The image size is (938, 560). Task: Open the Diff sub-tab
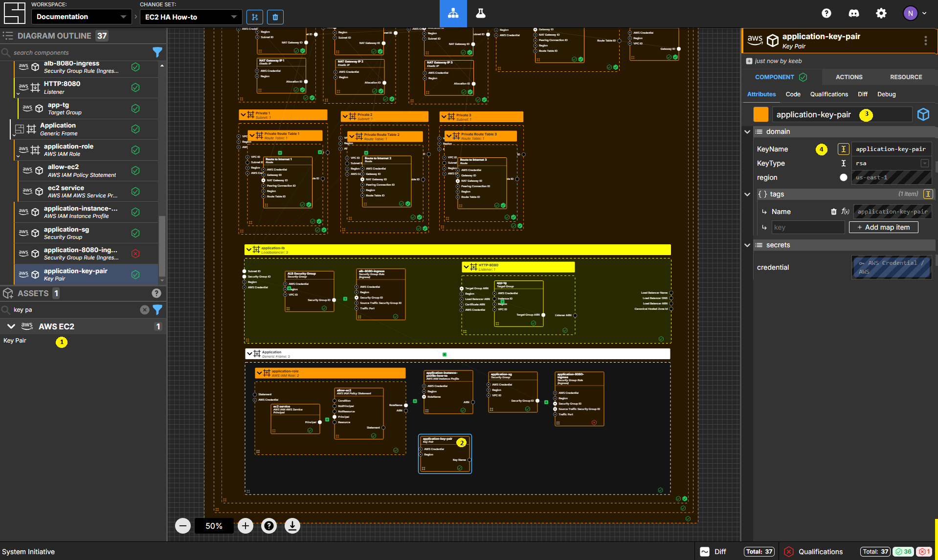[x=863, y=94]
